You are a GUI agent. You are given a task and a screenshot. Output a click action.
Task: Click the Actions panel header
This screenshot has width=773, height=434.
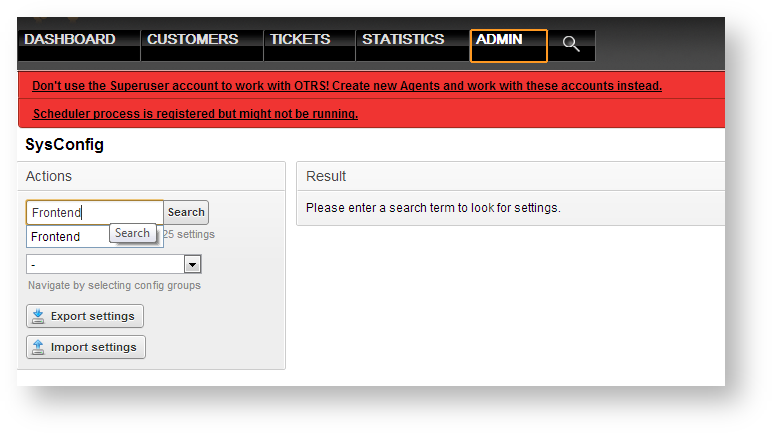(x=151, y=177)
